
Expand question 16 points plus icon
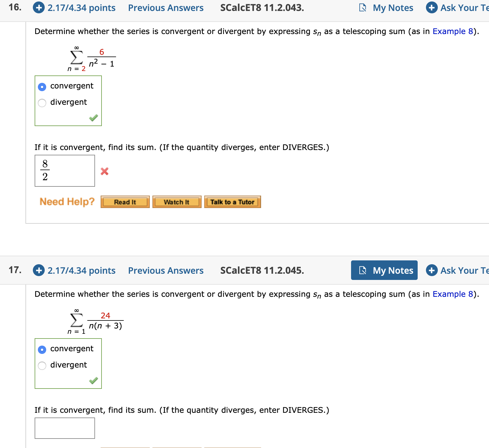click(x=39, y=8)
